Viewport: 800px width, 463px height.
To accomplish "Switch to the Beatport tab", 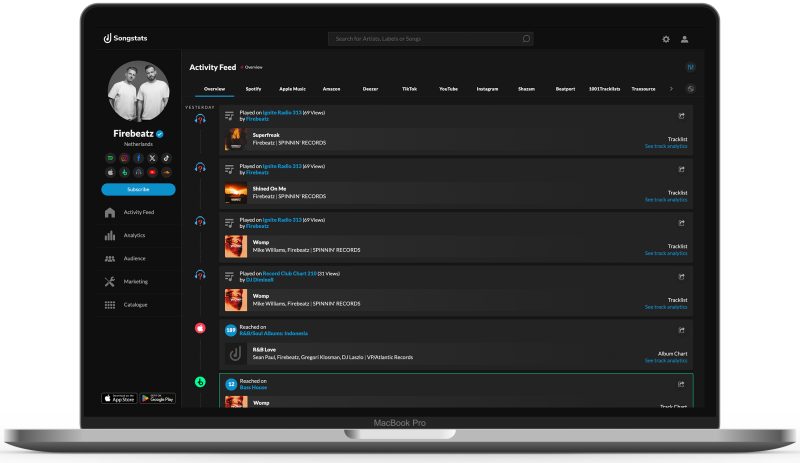I will tap(565, 89).
